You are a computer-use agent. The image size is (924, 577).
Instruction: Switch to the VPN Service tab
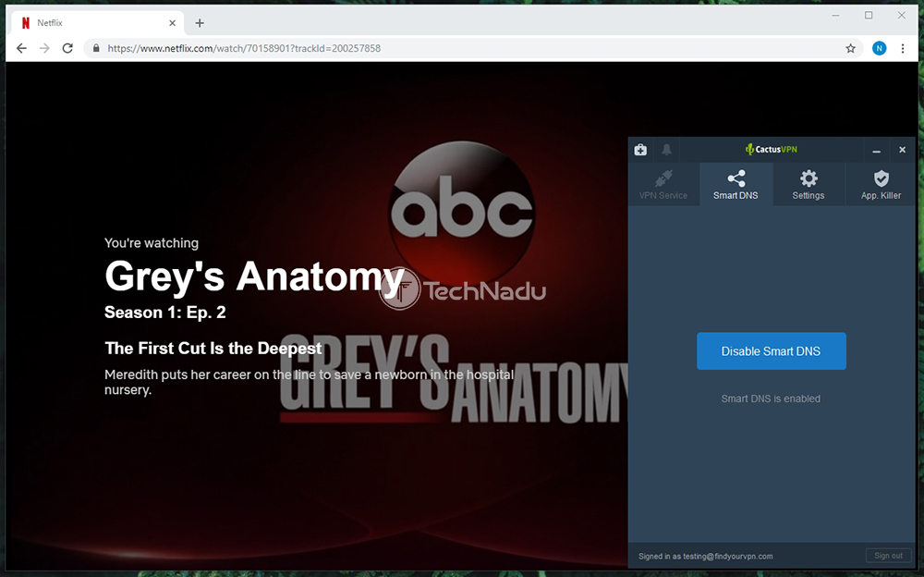pos(663,185)
